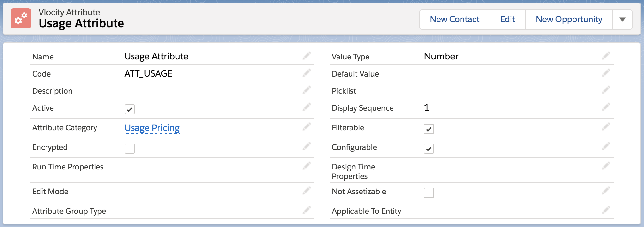Enable the Not Assetizable checkbox

click(429, 193)
